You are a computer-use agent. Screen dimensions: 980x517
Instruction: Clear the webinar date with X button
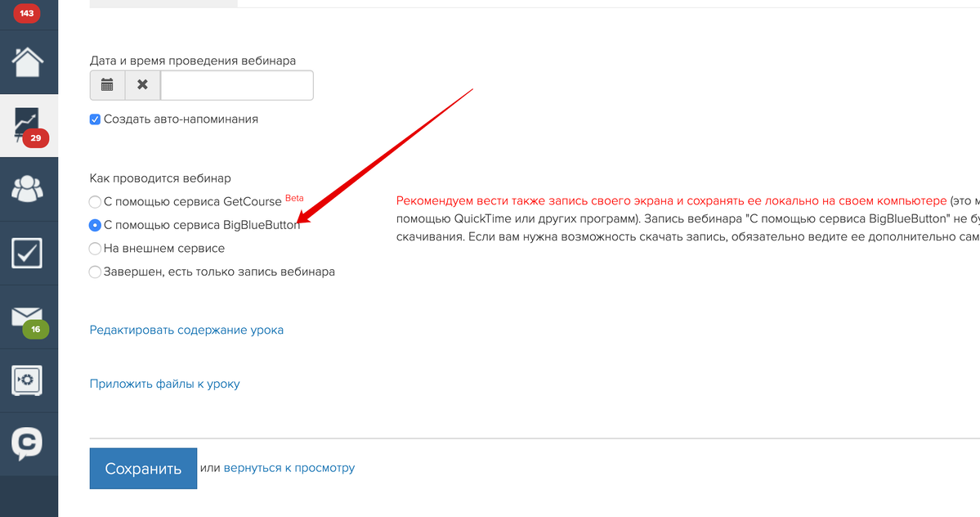[x=142, y=85]
